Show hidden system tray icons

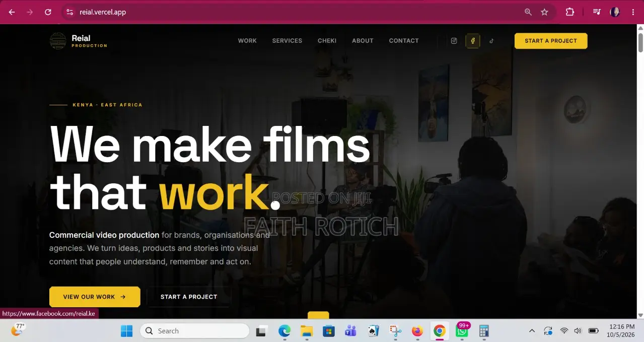point(532,331)
